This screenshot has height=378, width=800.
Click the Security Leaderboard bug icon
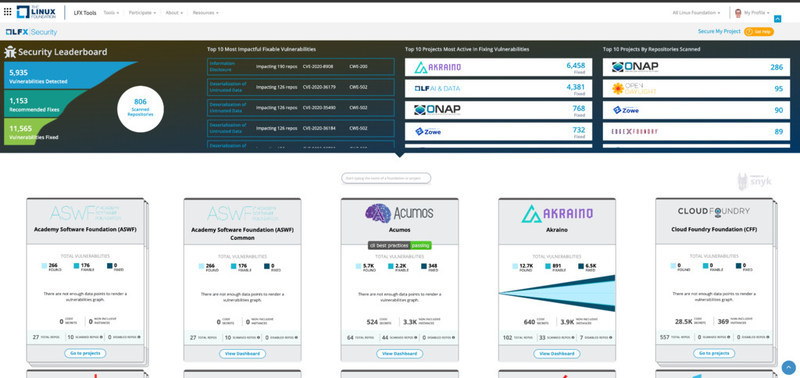10,52
